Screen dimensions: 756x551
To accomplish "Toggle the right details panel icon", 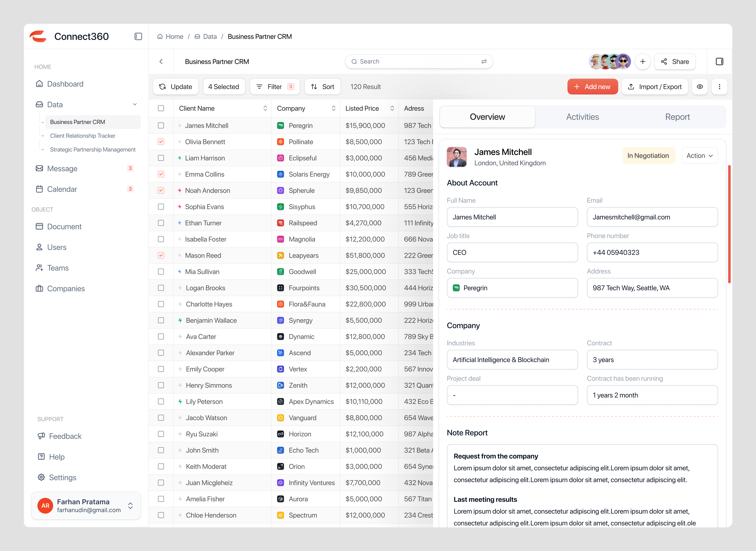I will click(x=719, y=61).
